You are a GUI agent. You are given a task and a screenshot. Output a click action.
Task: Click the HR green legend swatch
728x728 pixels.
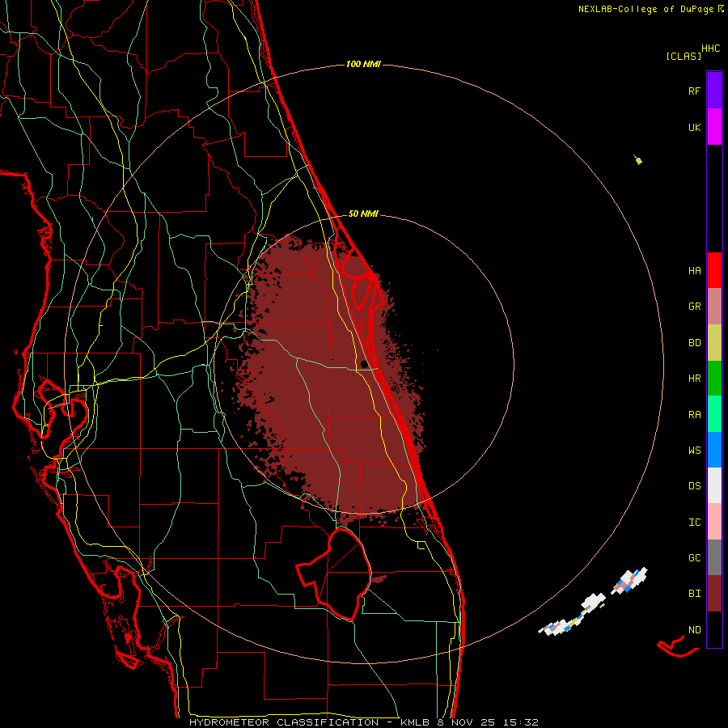[x=714, y=379]
